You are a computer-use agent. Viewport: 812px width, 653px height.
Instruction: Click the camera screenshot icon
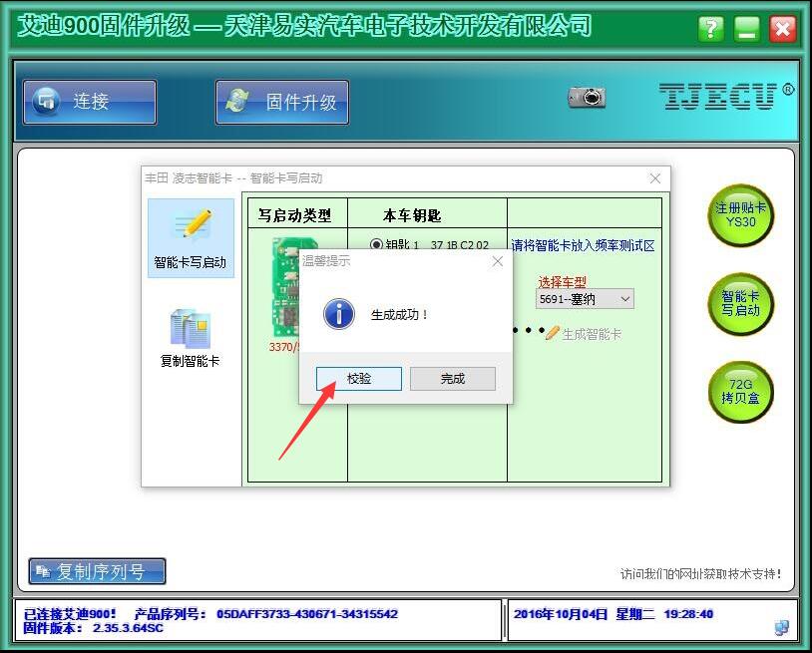tap(587, 97)
